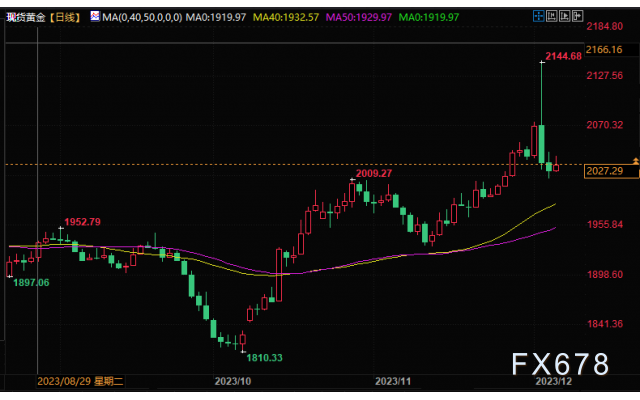Click the 2023/08/29 星期二 date tag
Viewport: 640px width, 400px height.
pyautogui.click(x=80, y=381)
